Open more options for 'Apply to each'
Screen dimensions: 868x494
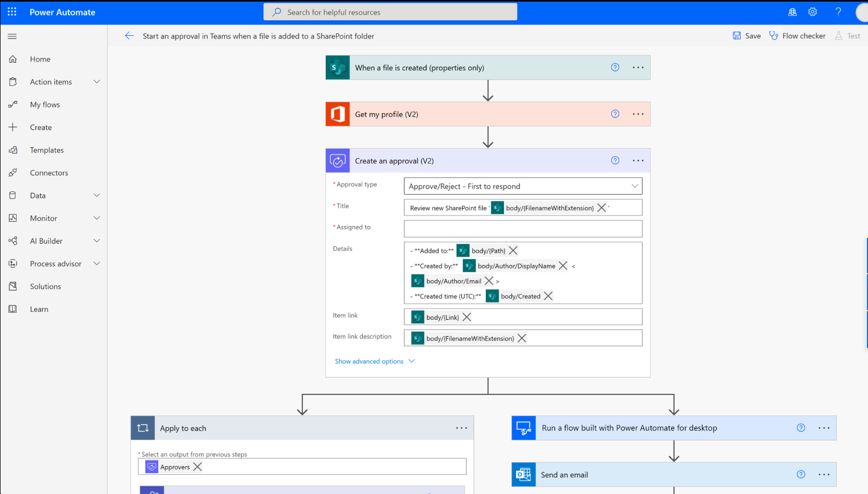point(461,428)
